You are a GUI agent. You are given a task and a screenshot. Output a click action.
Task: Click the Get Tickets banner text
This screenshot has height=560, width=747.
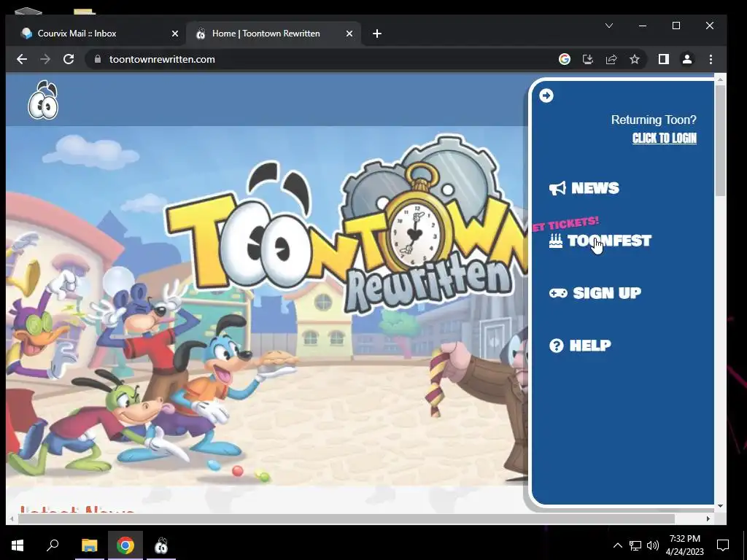point(566,224)
